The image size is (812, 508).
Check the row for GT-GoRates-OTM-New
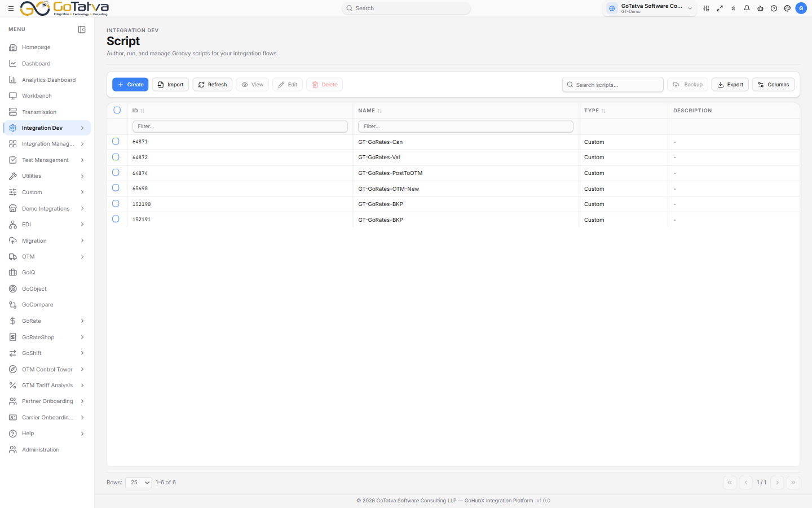[x=116, y=188]
